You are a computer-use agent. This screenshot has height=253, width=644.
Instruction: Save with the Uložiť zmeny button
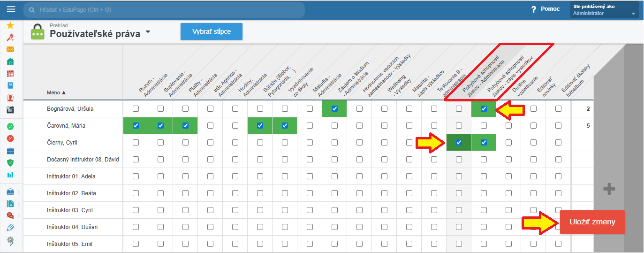pyautogui.click(x=592, y=222)
